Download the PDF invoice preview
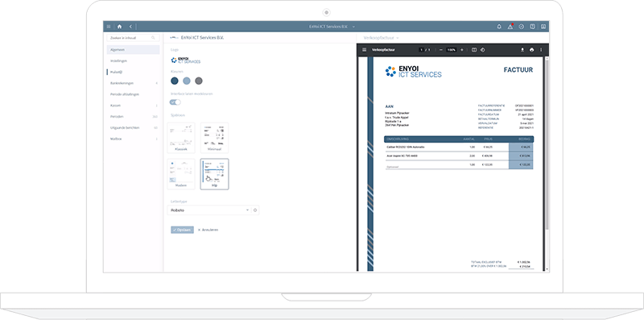Image resolution: width=644 pixels, height=320 pixels. [x=522, y=50]
